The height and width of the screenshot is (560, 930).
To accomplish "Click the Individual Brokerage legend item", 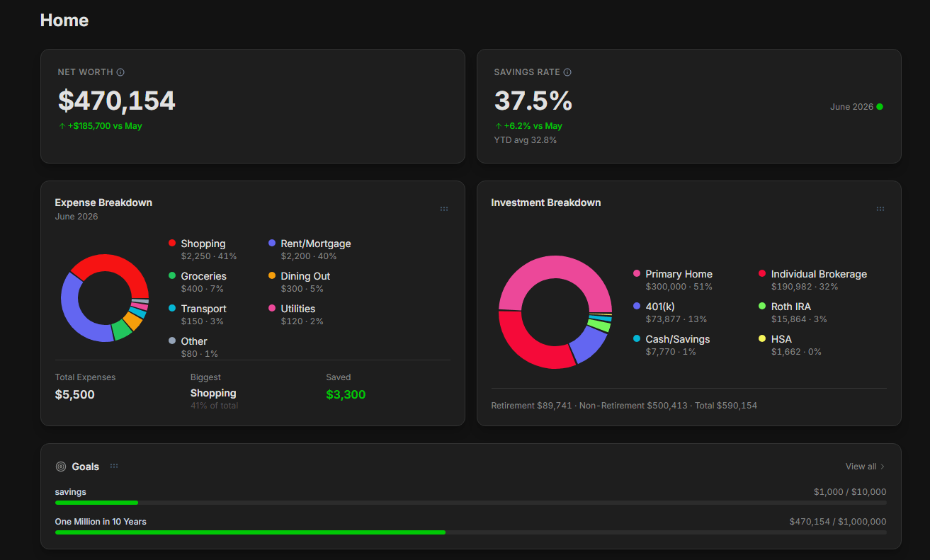I will [812, 280].
